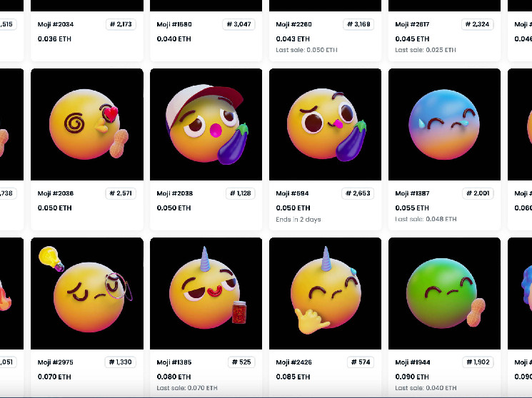The height and width of the screenshot is (398, 532).
Task: Click the rank badge # 2,173
Action: [121, 24]
